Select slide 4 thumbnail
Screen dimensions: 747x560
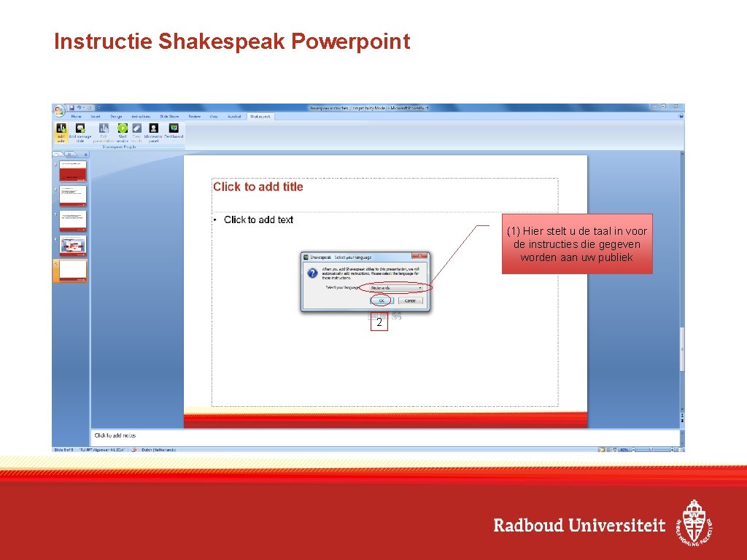73,245
